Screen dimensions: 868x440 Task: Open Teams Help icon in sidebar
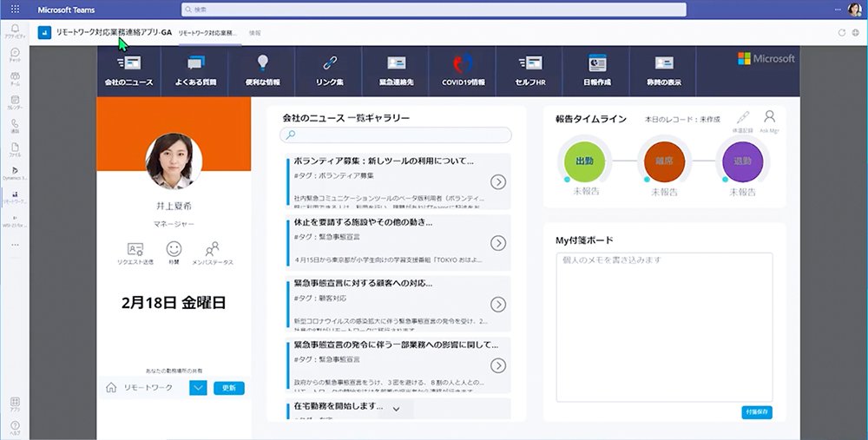coord(15,425)
